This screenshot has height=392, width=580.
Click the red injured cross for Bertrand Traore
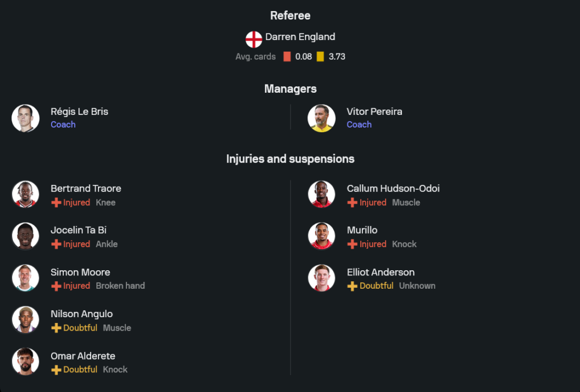coord(56,202)
